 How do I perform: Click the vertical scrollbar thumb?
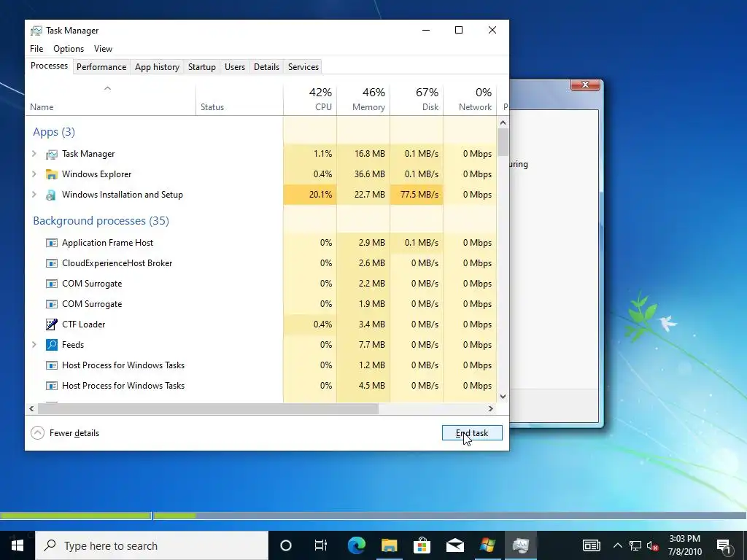[503, 142]
